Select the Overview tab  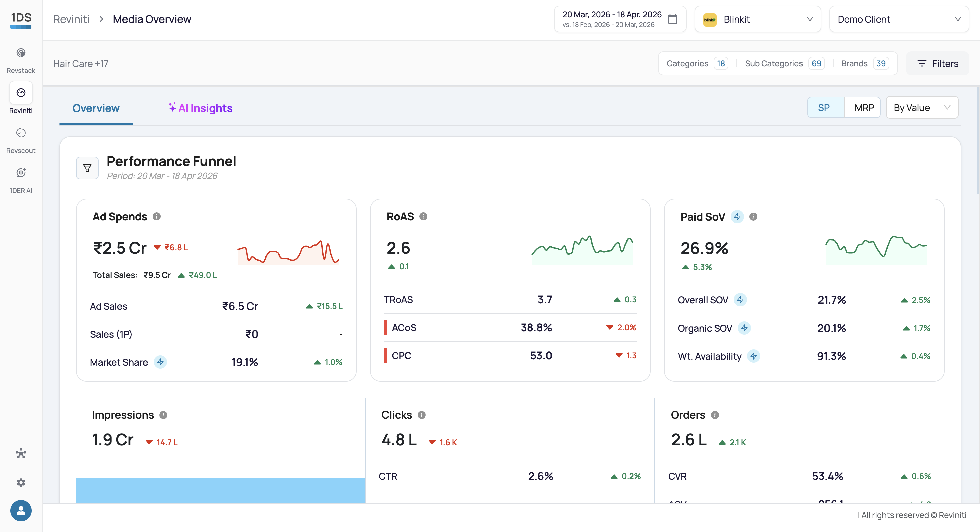96,108
